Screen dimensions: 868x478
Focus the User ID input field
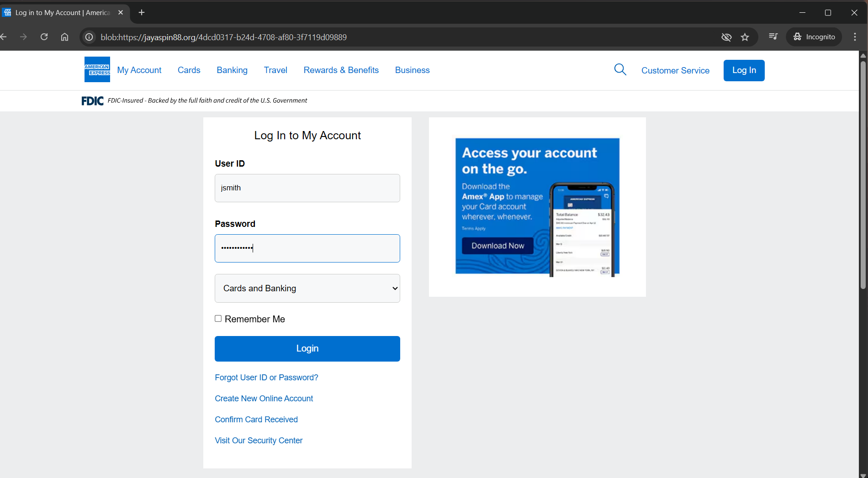point(307,188)
